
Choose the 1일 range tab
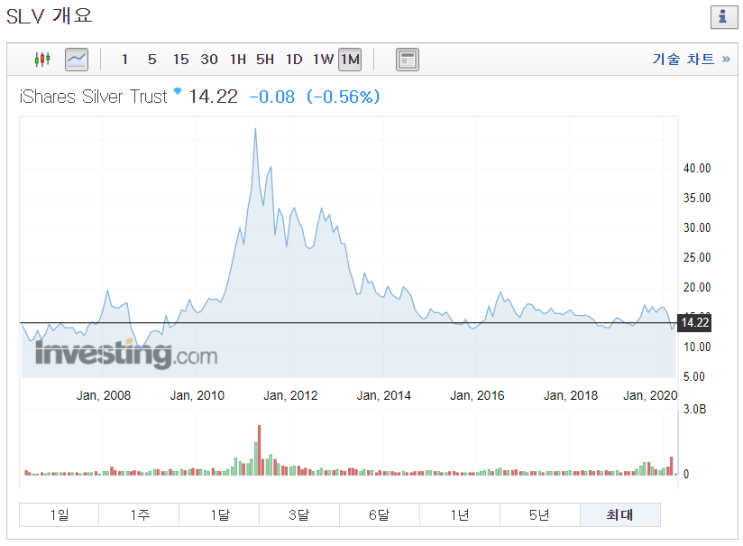point(59,515)
